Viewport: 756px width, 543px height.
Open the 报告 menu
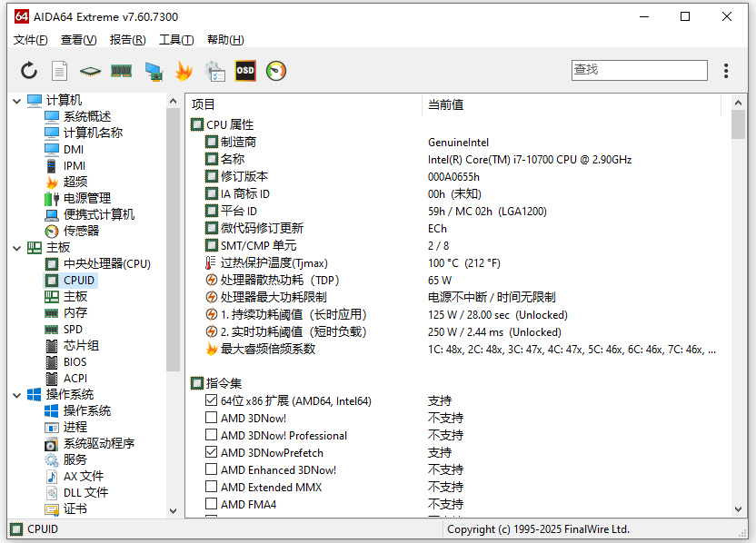pos(127,40)
